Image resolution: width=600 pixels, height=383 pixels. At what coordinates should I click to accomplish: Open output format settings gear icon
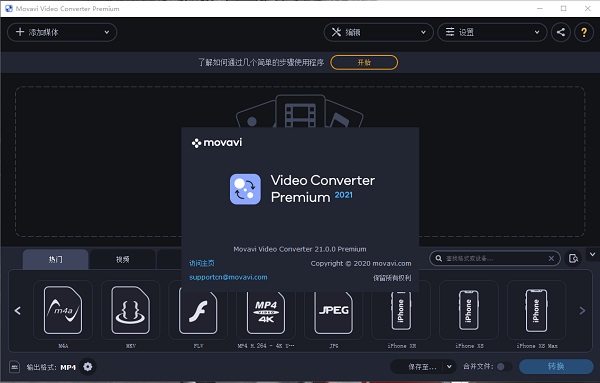[88, 367]
